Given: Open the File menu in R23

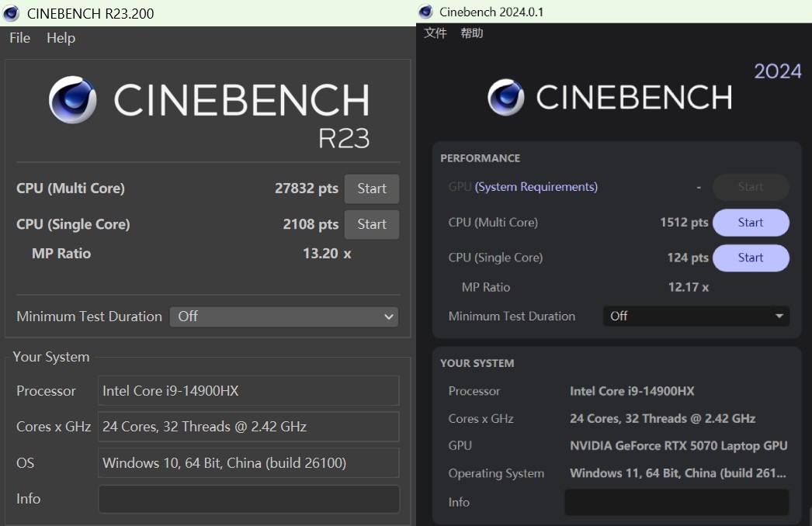Looking at the screenshot, I should pyautogui.click(x=19, y=38).
